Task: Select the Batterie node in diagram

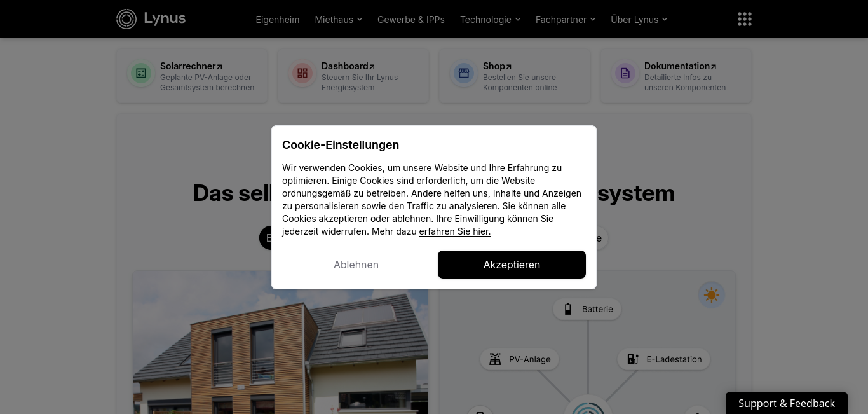Action: click(x=587, y=309)
